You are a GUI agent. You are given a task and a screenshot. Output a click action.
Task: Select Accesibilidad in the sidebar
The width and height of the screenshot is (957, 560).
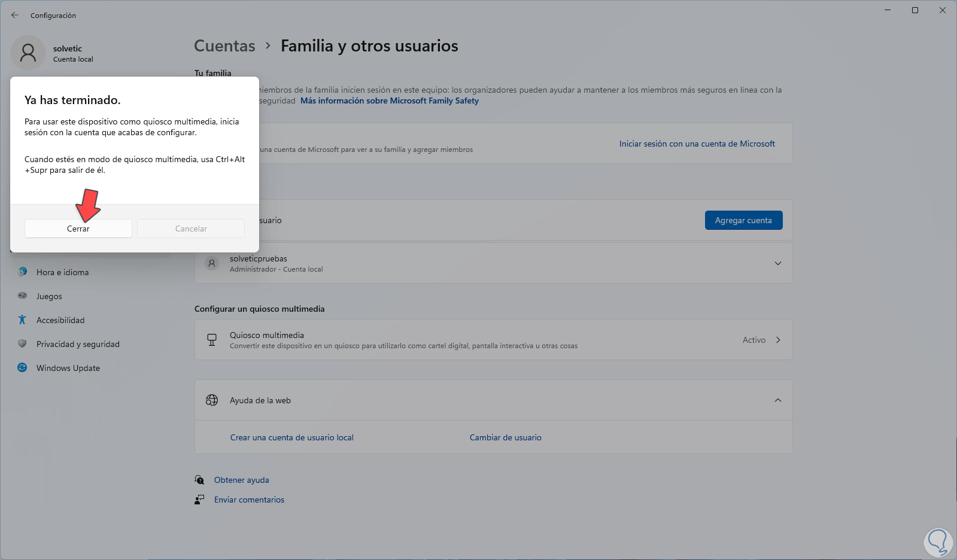pos(60,320)
